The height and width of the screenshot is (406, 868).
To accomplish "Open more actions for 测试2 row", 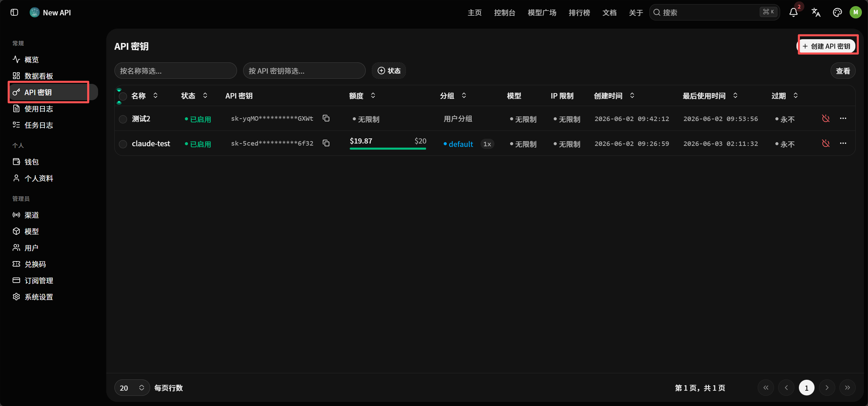I will tap(843, 118).
